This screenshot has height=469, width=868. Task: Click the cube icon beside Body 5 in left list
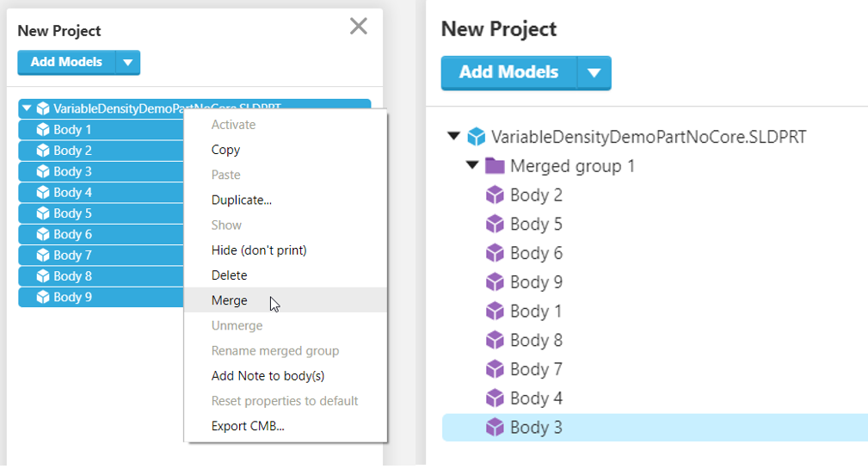[x=43, y=213]
